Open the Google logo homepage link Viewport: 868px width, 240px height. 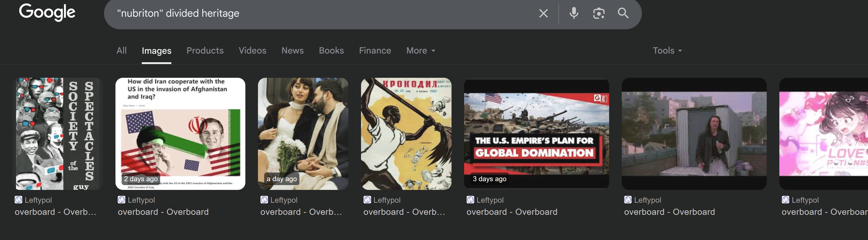click(47, 12)
